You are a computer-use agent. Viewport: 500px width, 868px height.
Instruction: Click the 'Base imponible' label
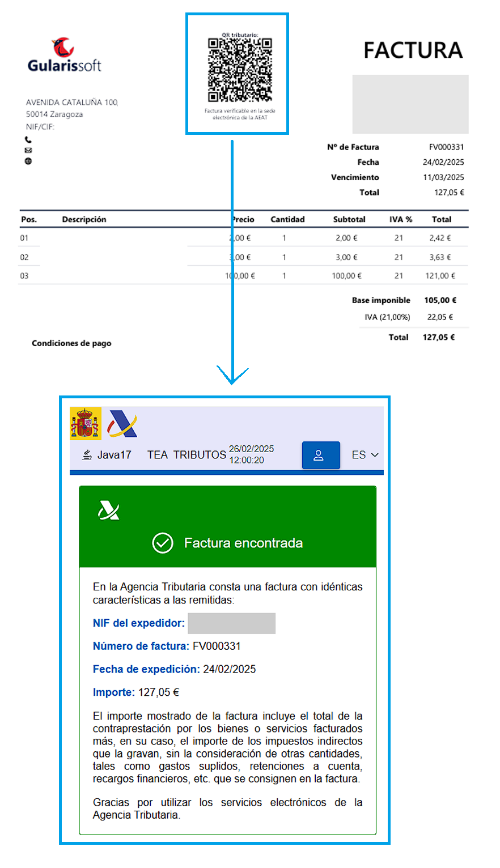(381, 301)
